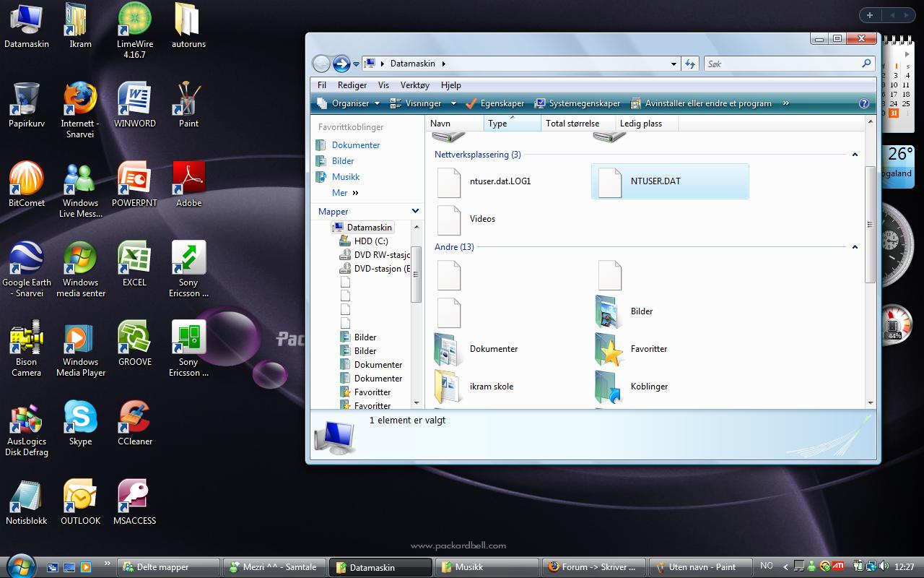
Task: Open the Windows media senter desktop icon
Action: pos(80,269)
